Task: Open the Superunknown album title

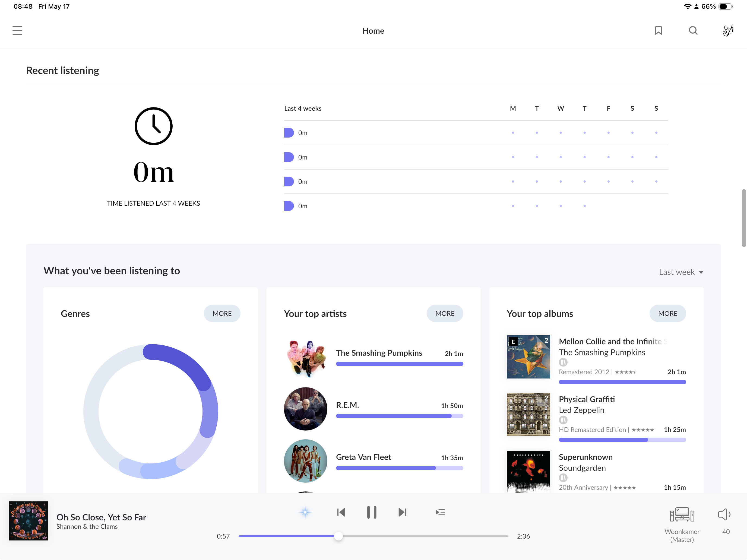Action: tap(585, 457)
